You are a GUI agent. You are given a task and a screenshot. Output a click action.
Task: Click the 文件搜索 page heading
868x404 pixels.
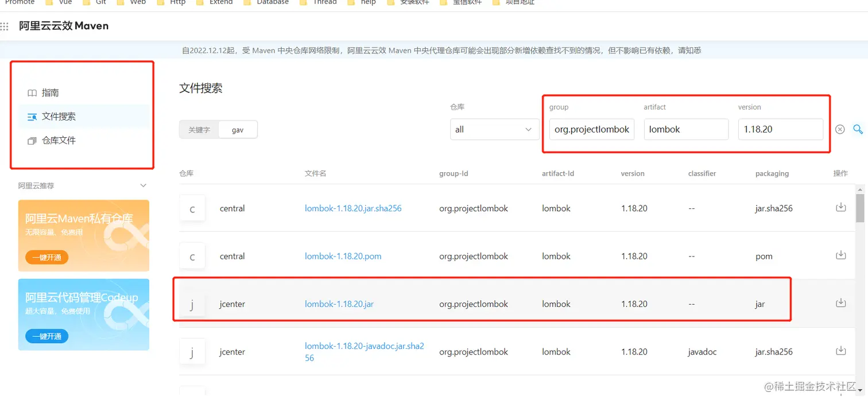tap(200, 88)
